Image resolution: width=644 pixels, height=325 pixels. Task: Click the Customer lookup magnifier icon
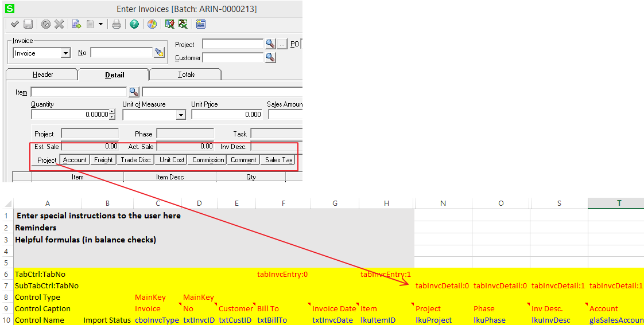pos(270,57)
